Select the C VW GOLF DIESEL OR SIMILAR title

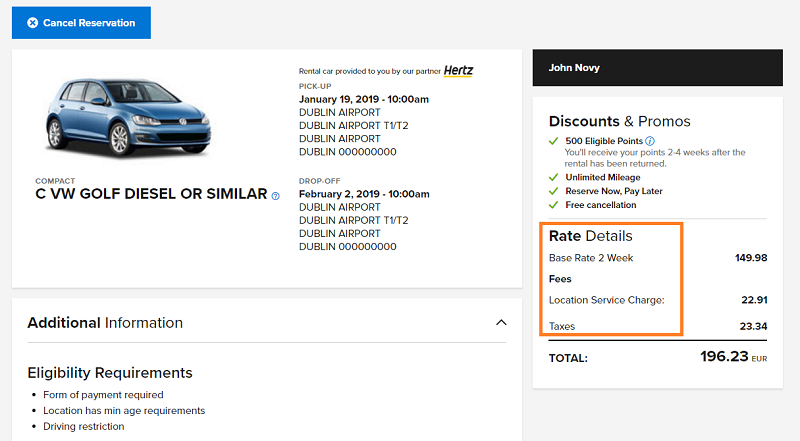click(x=151, y=194)
